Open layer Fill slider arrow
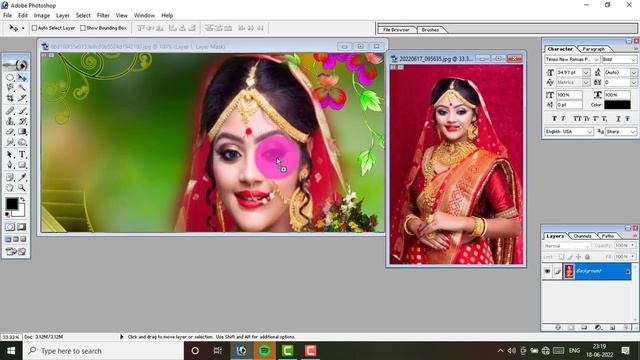 click(633, 257)
